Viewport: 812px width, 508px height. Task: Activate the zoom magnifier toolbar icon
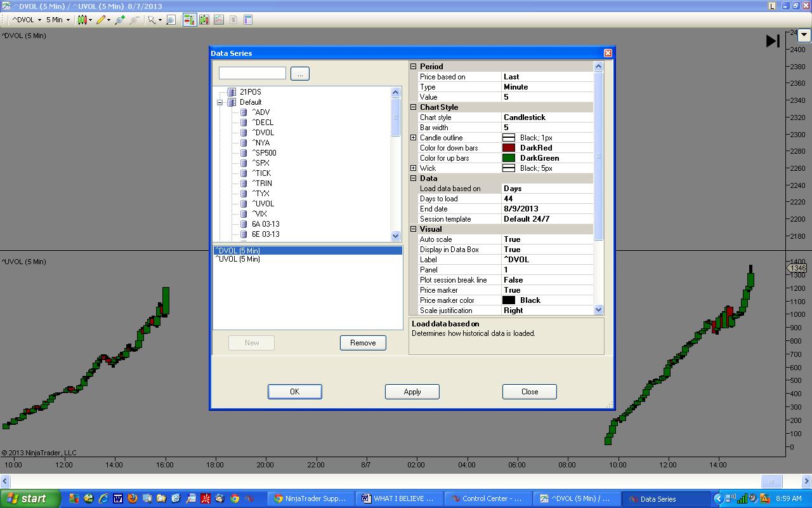(x=171, y=20)
